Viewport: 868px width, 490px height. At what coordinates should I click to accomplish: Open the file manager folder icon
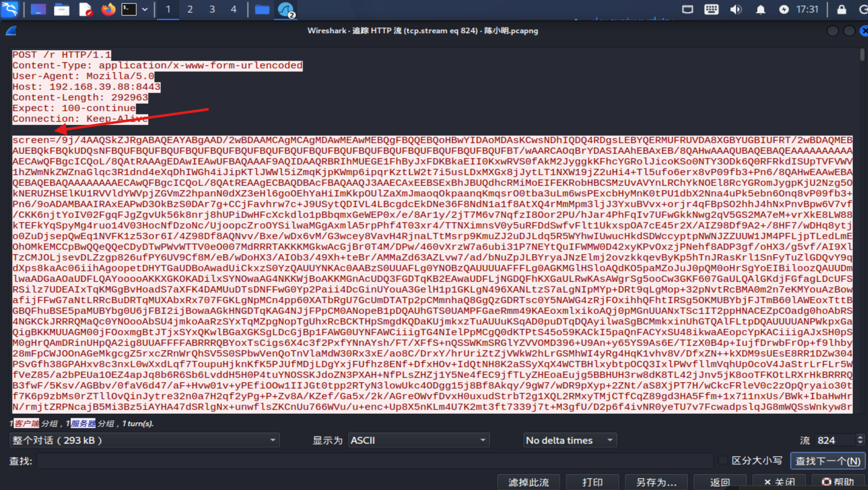(x=262, y=9)
